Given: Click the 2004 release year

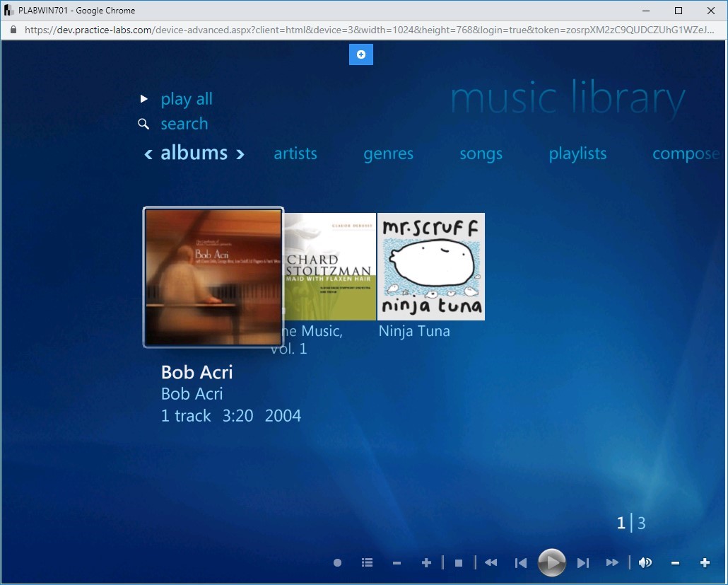Looking at the screenshot, I should pyautogui.click(x=283, y=416).
